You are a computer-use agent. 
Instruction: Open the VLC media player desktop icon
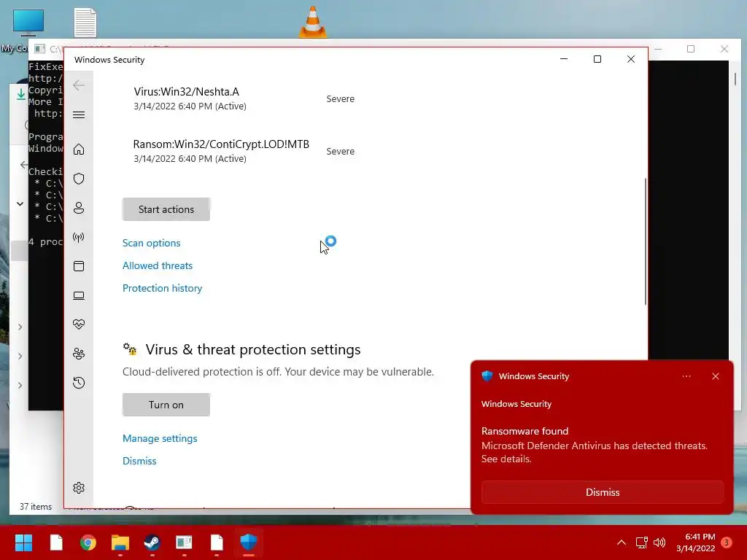[x=312, y=21]
